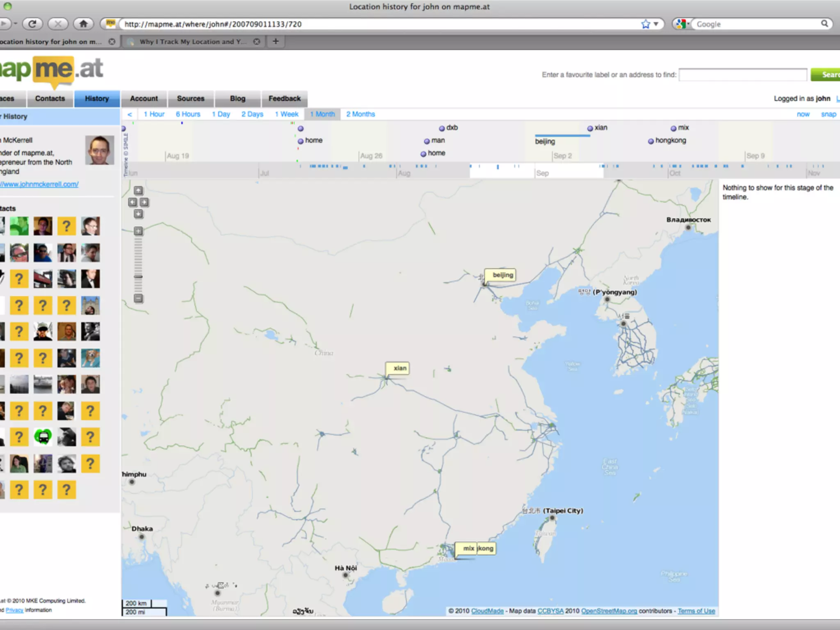This screenshot has width=840, height=630.
Task: Open a new browser tab with plus
Action: pyautogui.click(x=276, y=41)
